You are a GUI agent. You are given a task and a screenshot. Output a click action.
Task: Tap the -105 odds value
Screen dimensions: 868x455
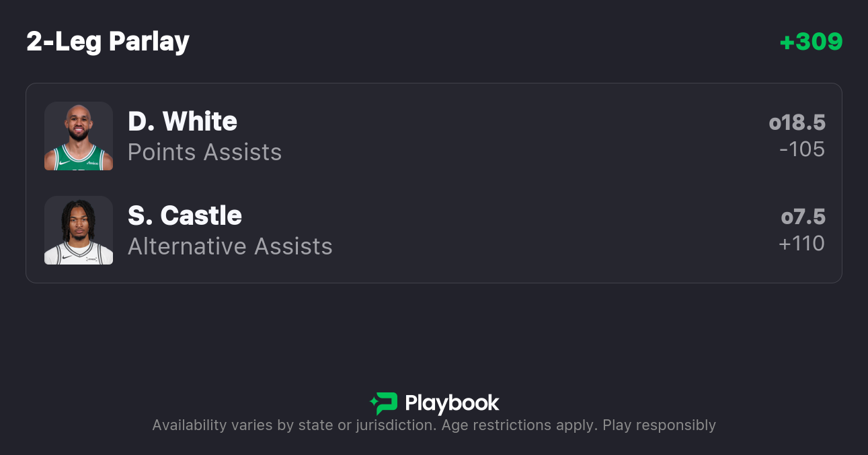[x=801, y=149]
